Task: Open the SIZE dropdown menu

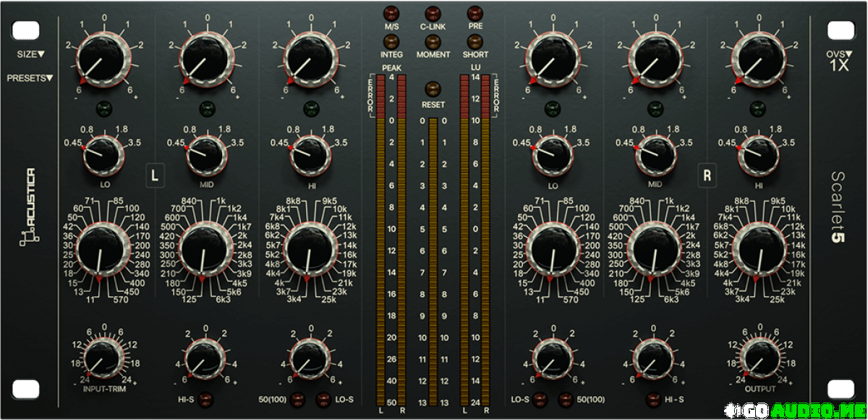Action: [30, 54]
